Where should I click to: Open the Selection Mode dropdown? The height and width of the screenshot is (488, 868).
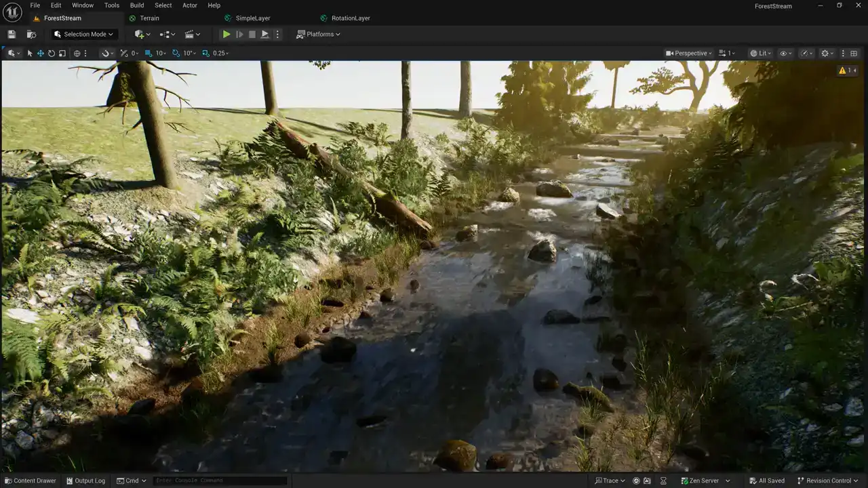coord(84,34)
